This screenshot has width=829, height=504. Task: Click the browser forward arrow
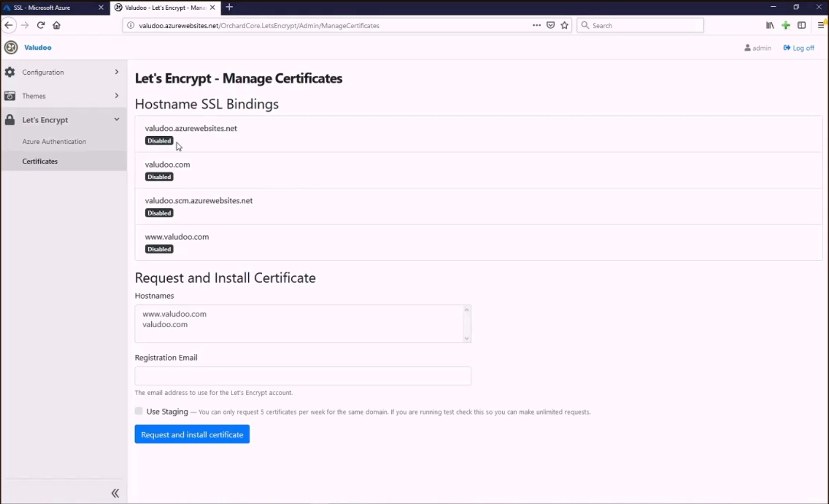(x=25, y=25)
